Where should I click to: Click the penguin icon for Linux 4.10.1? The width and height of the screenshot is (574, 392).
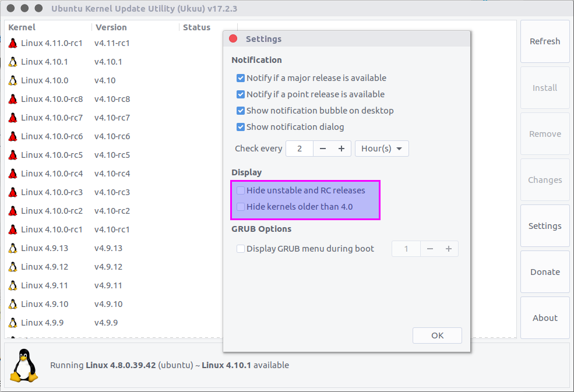(x=13, y=62)
